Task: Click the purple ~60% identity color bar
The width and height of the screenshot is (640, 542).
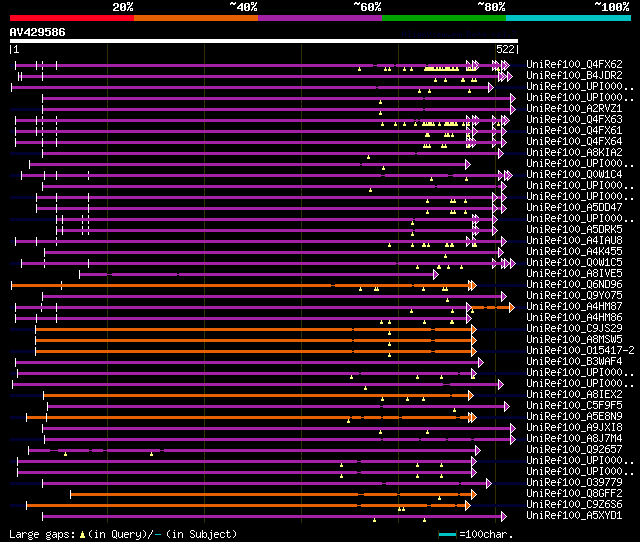Action: tap(320, 18)
